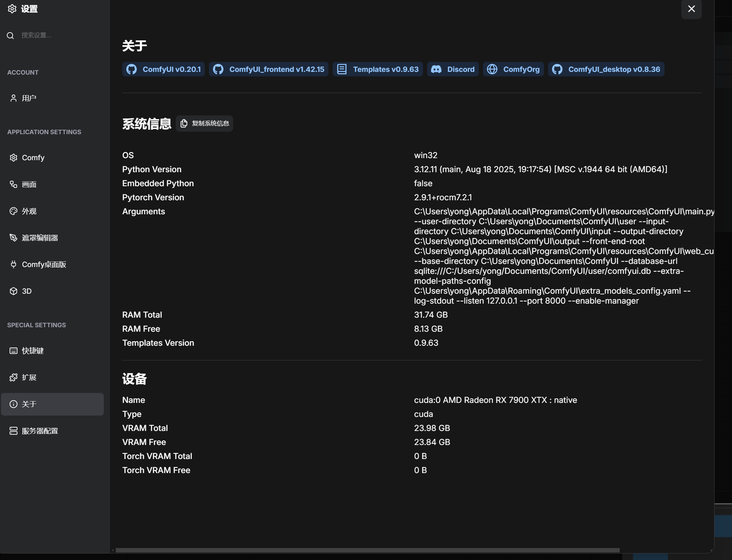This screenshot has height=560, width=732.
Task: Click the RAM Free value 8.13 GB
Action: tap(428, 329)
